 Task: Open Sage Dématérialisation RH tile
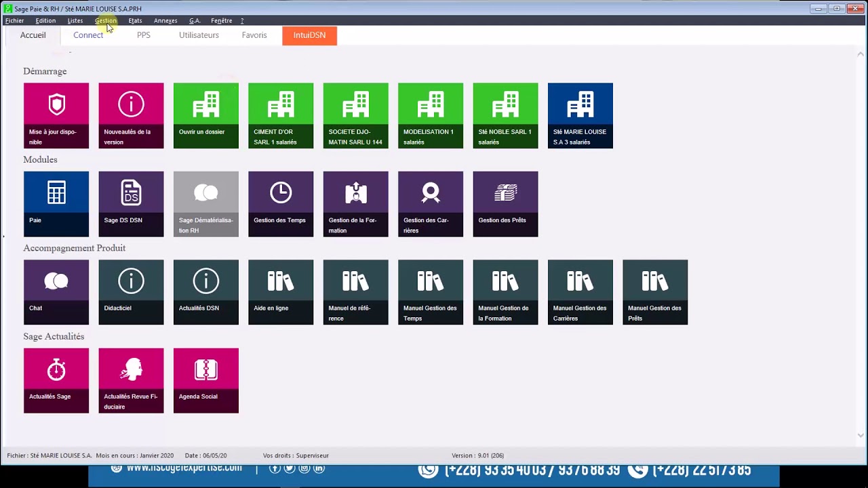pyautogui.click(x=206, y=204)
